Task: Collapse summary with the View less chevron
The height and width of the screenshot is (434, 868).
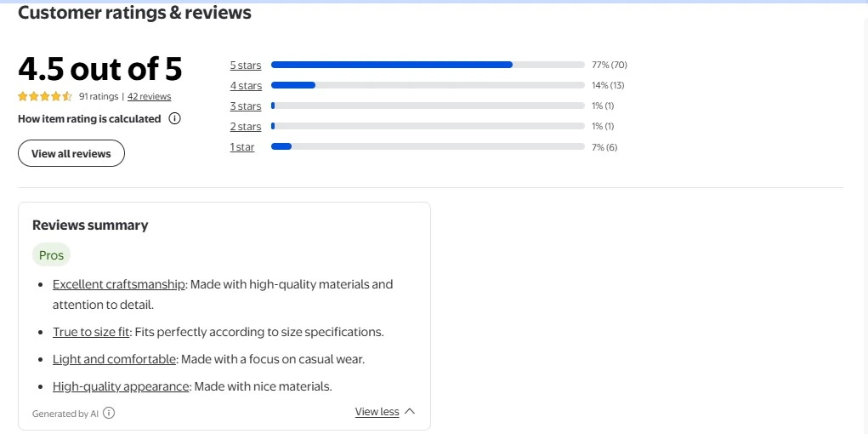Action: coord(410,412)
